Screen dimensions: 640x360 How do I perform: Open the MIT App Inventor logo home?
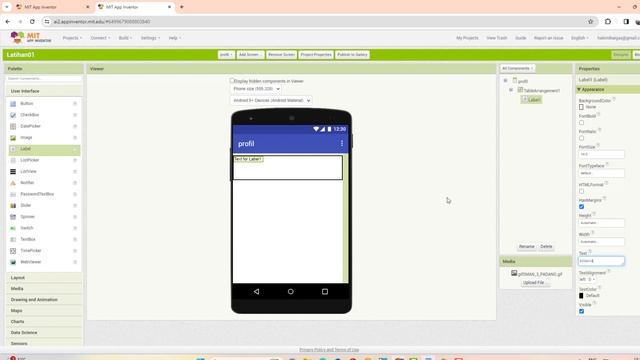coord(31,38)
